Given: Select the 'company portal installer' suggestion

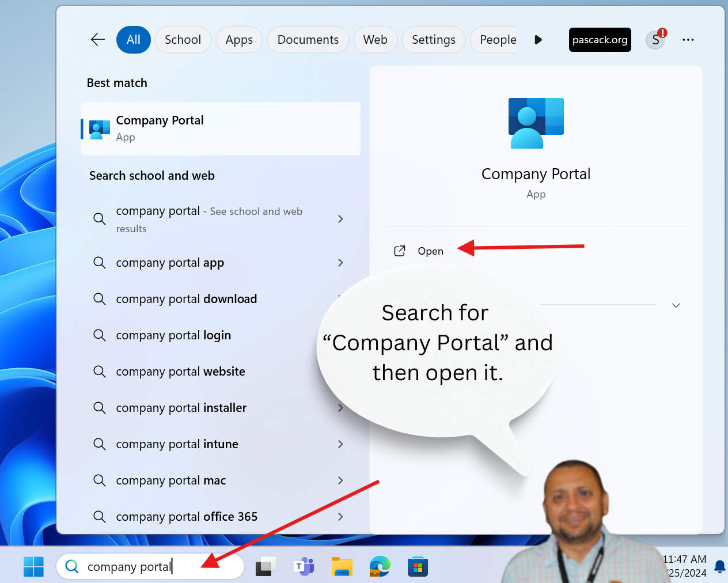Looking at the screenshot, I should (x=181, y=408).
